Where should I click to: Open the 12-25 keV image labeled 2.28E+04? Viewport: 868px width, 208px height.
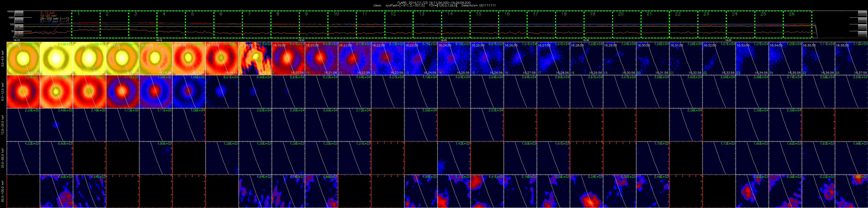coord(685,125)
